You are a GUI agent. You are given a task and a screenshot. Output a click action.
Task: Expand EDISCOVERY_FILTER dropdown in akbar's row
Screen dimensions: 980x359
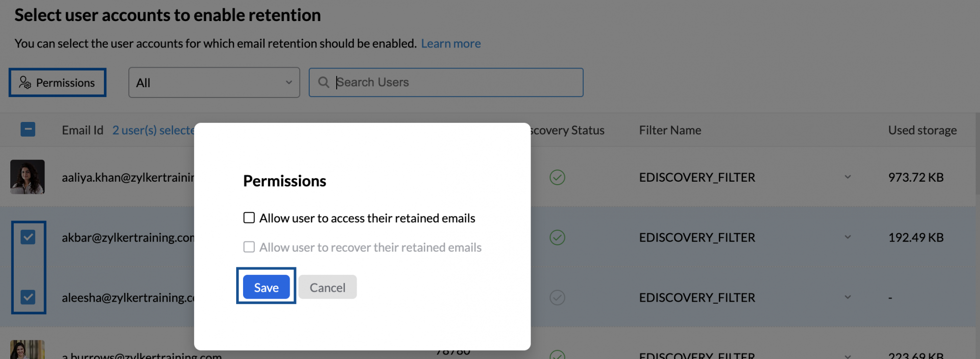[847, 237]
